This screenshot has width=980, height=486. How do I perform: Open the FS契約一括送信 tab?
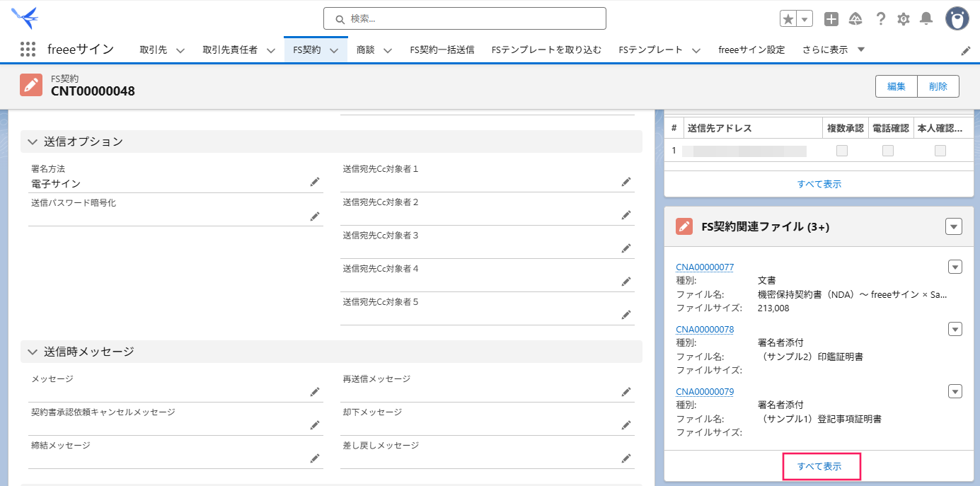(x=442, y=50)
